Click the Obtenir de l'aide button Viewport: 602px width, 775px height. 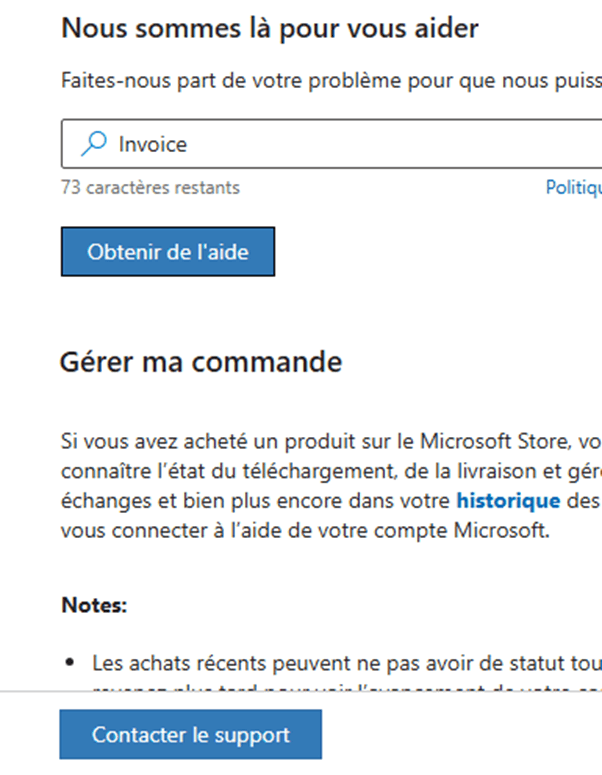pyautogui.click(x=168, y=252)
